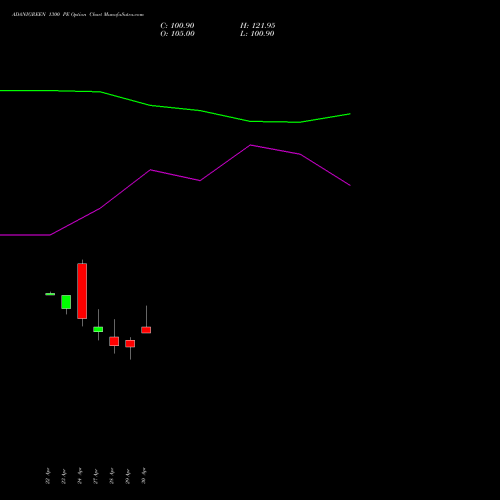Click the last red candle with long upper wick
The image size is (500, 500).
click(146, 330)
